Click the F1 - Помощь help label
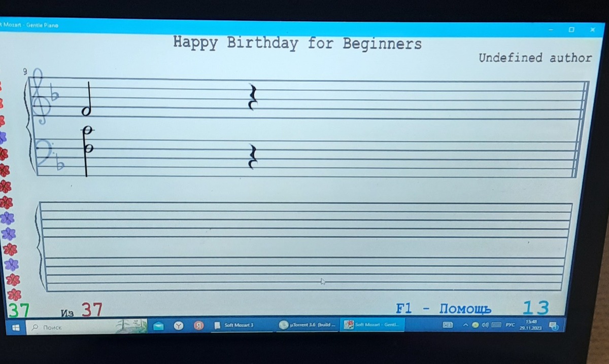609x364 pixels. pyautogui.click(x=443, y=308)
